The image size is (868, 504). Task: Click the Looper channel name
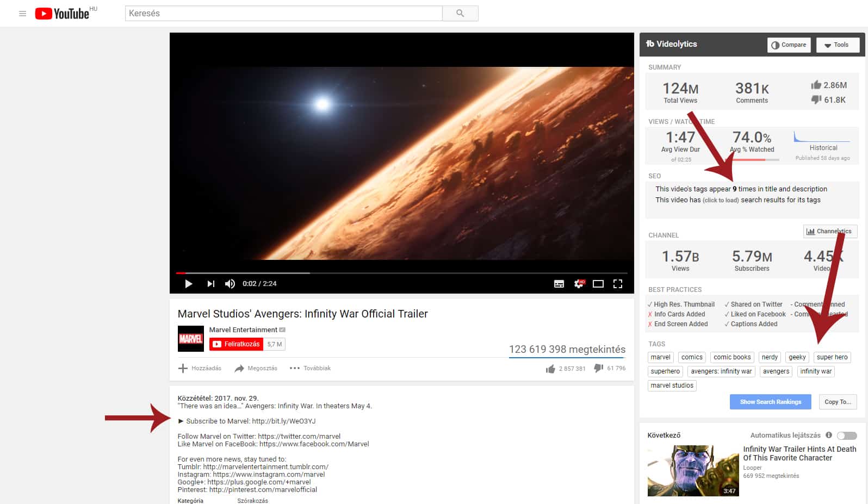click(x=753, y=468)
